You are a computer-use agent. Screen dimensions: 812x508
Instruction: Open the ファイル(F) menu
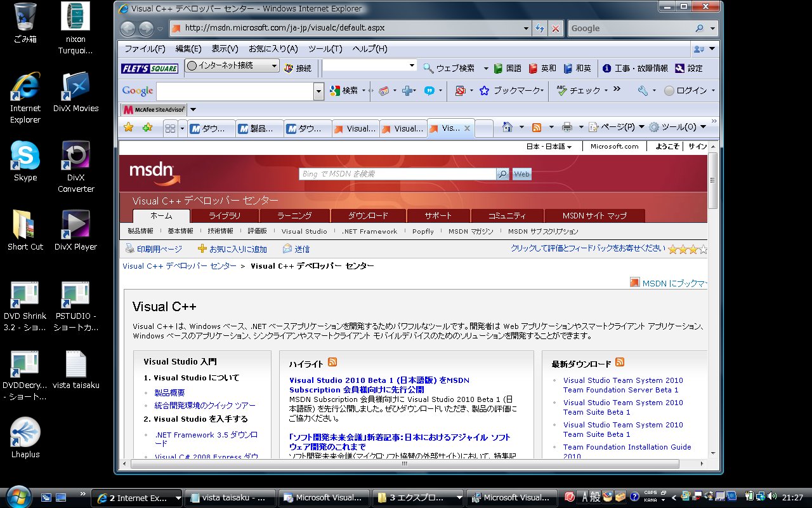click(145, 49)
